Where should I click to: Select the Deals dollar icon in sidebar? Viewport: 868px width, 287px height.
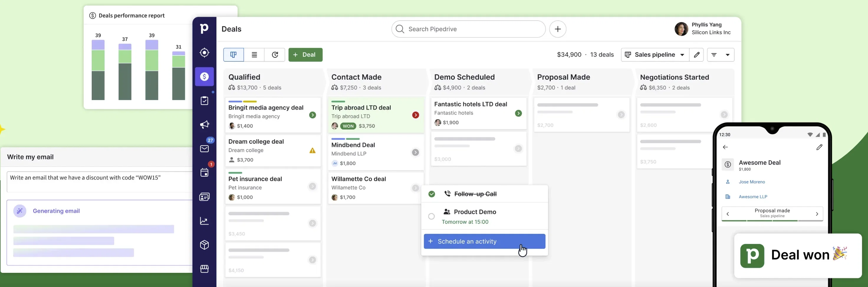point(204,77)
